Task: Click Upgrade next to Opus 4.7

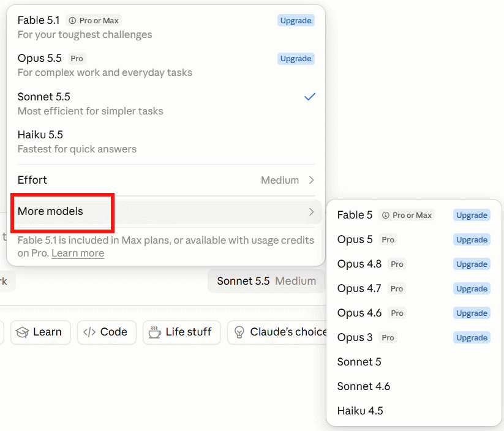Action: 472,288
